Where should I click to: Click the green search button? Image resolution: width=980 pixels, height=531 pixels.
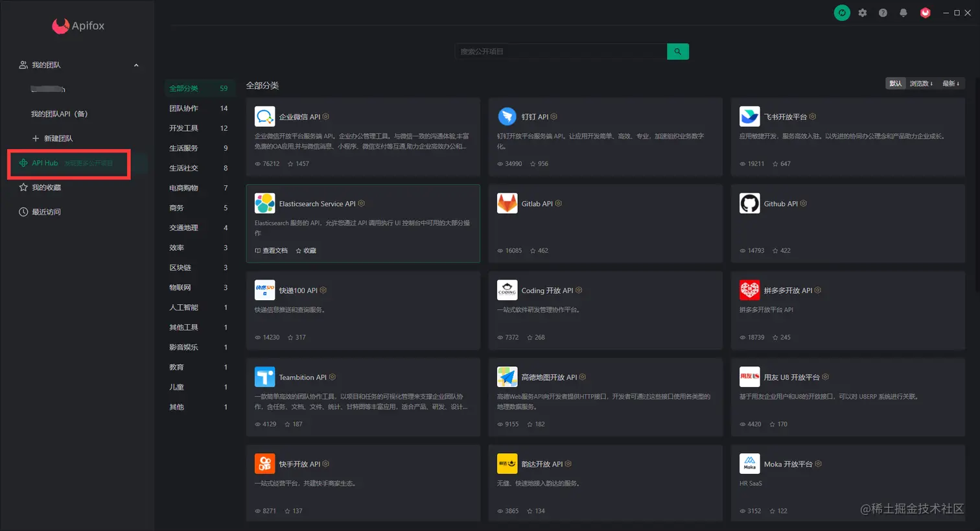point(678,51)
